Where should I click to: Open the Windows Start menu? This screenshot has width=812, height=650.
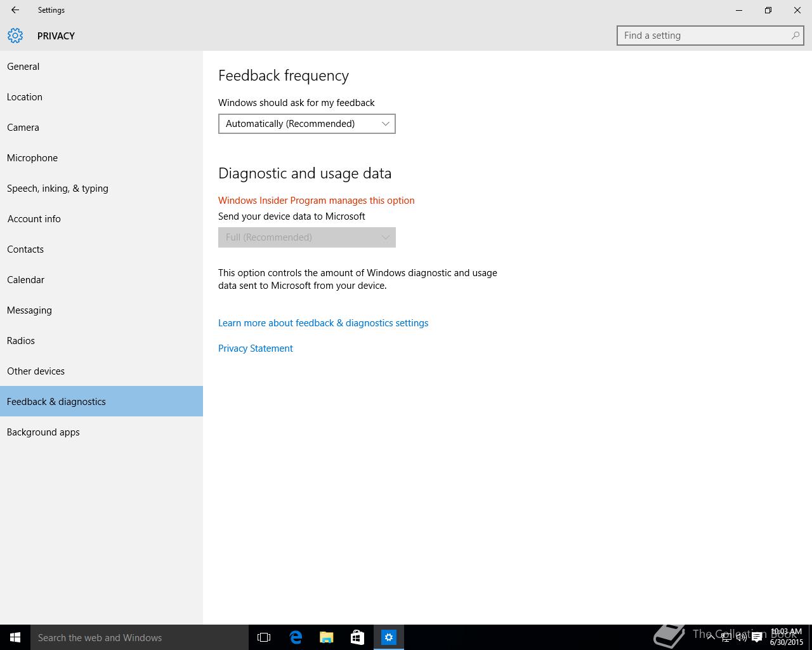[15, 637]
